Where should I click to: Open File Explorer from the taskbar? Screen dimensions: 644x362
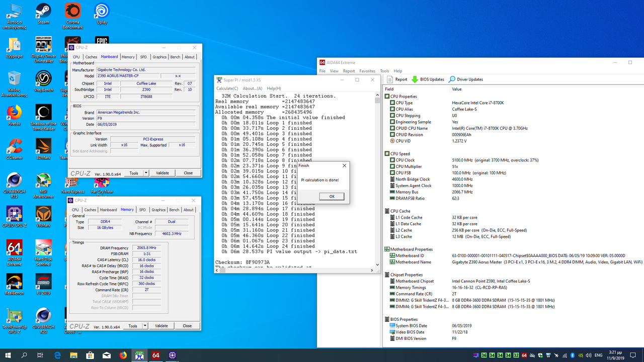[74, 355]
